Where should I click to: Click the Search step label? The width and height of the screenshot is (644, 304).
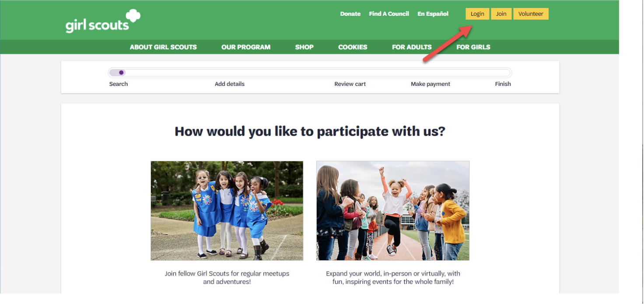click(x=119, y=84)
